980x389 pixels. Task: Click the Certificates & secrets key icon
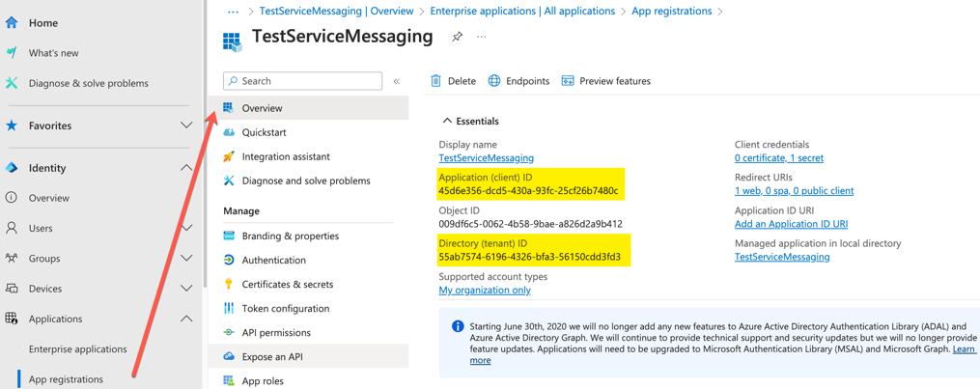229,284
